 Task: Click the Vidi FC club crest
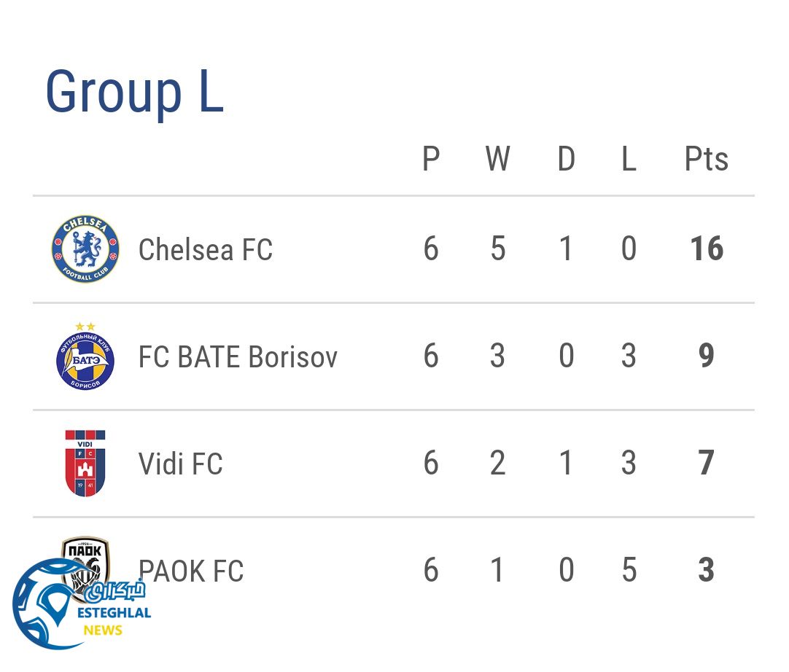click(x=85, y=464)
